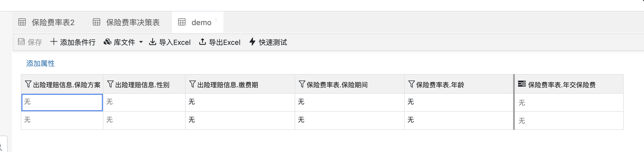The width and height of the screenshot is (644, 152).
Task: Click the 导入Excel download icon
Action: pyautogui.click(x=153, y=42)
